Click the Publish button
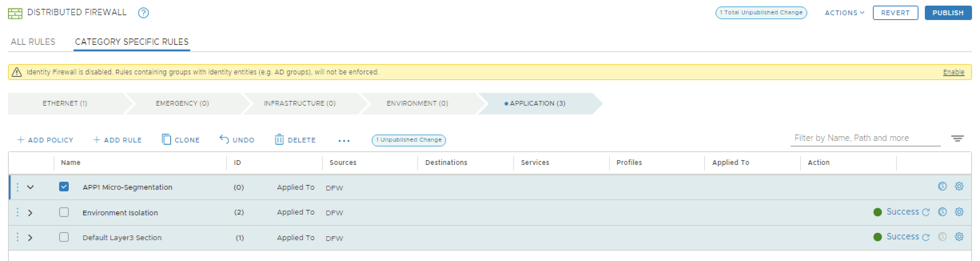The height and width of the screenshot is (261, 980). click(948, 13)
